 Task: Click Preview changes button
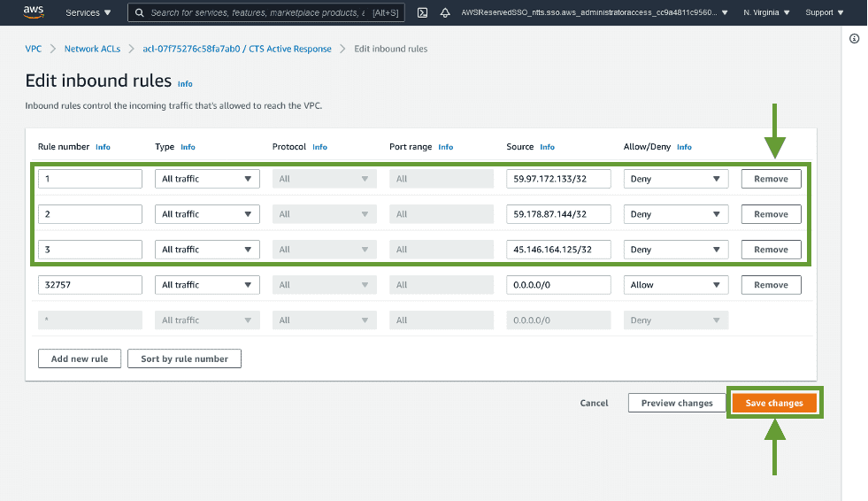(x=677, y=403)
